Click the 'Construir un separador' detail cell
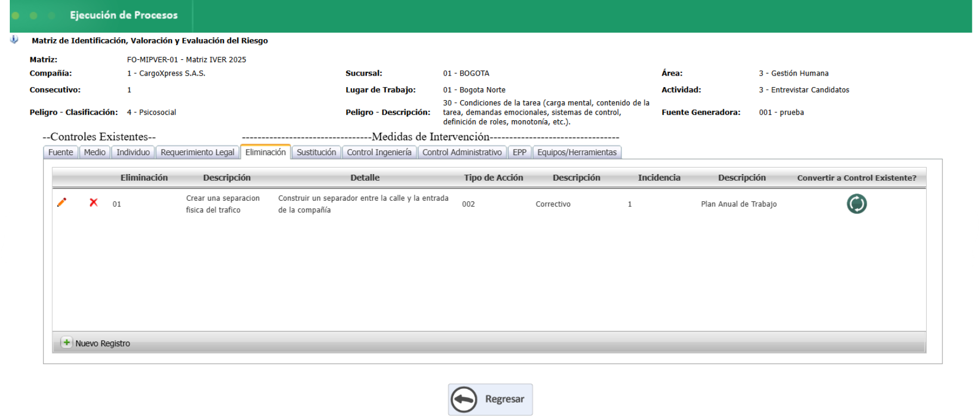 click(x=363, y=204)
